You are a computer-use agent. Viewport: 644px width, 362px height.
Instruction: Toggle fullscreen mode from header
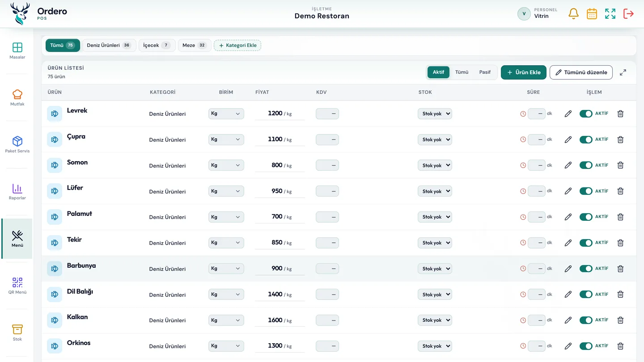click(610, 14)
